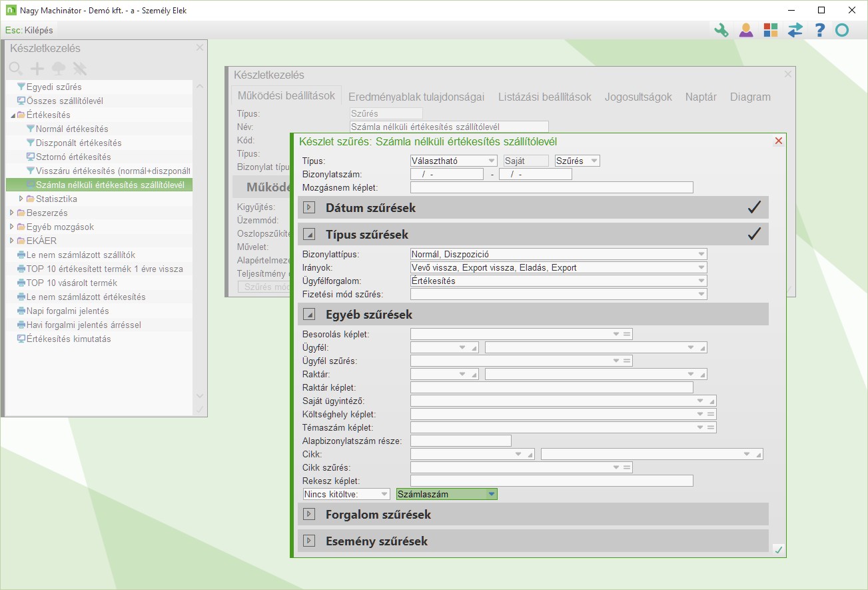
Task: Select Le nem számlázott szállítók report
Action: pyautogui.click(x=80, y=255)
